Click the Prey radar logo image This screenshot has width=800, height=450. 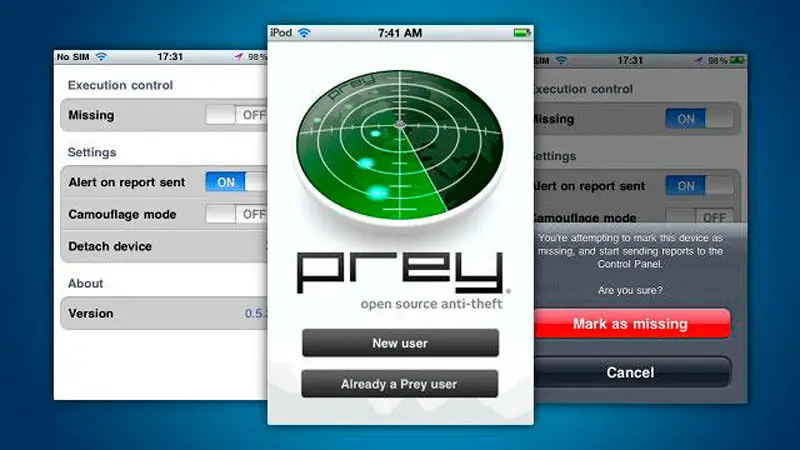[399, 147]
